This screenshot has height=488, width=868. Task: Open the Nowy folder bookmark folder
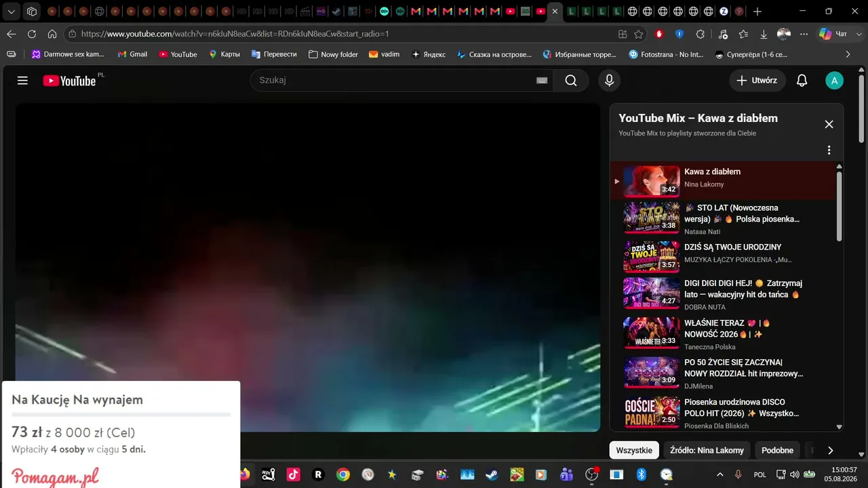click(x=333, y=54)
